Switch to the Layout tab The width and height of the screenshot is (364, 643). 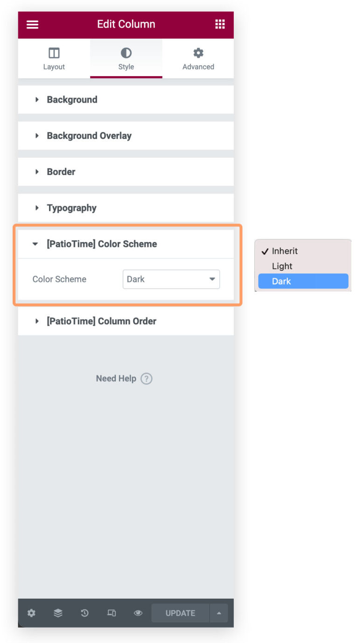tap(54, 58)
